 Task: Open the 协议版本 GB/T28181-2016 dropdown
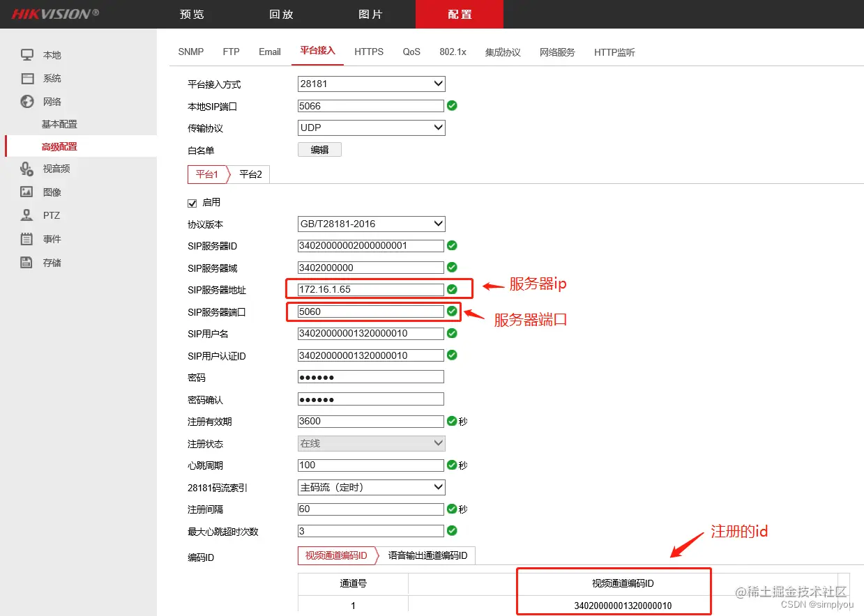coord(372,224)
